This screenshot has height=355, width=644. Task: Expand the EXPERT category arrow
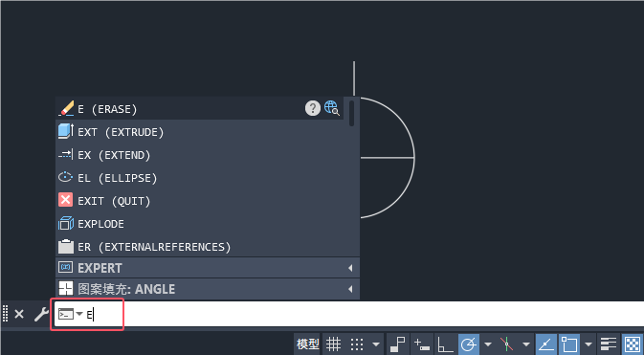pos(350,268)
